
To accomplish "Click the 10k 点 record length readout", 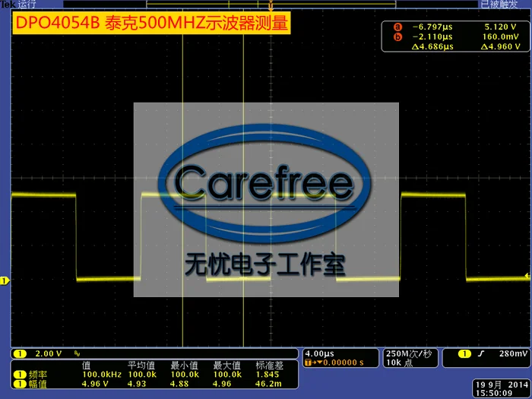I will point(399,363).
